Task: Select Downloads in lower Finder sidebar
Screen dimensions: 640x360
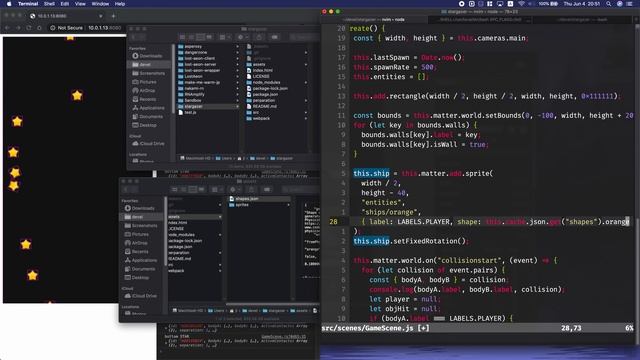Action: [x=140, y=208]
